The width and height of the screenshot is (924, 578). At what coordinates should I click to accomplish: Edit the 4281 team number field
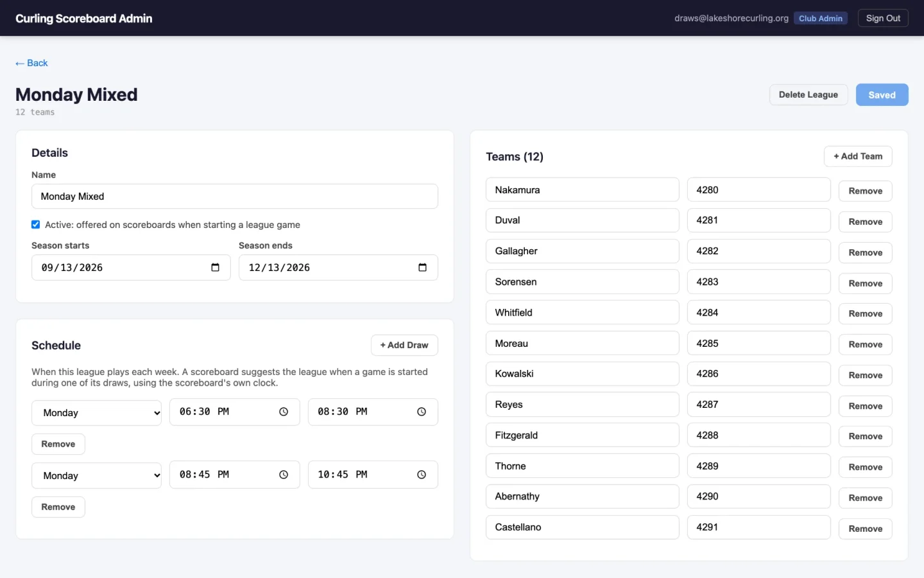759,220
